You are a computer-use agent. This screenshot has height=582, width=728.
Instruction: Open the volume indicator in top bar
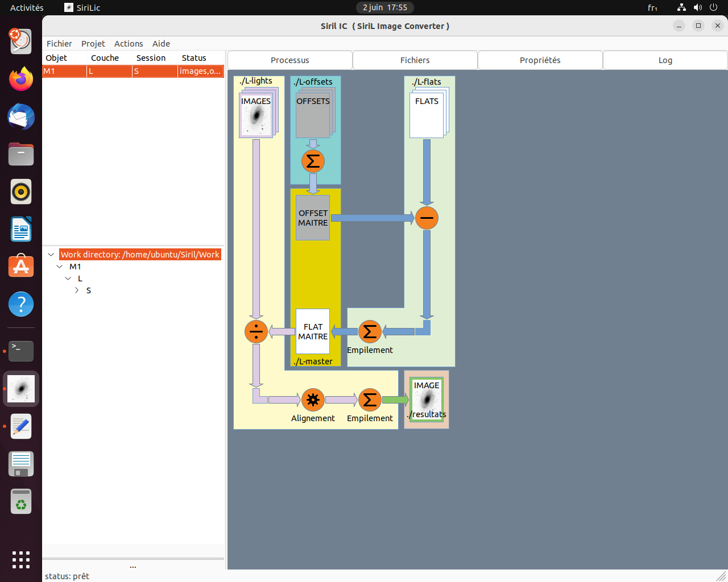[698, 7]
